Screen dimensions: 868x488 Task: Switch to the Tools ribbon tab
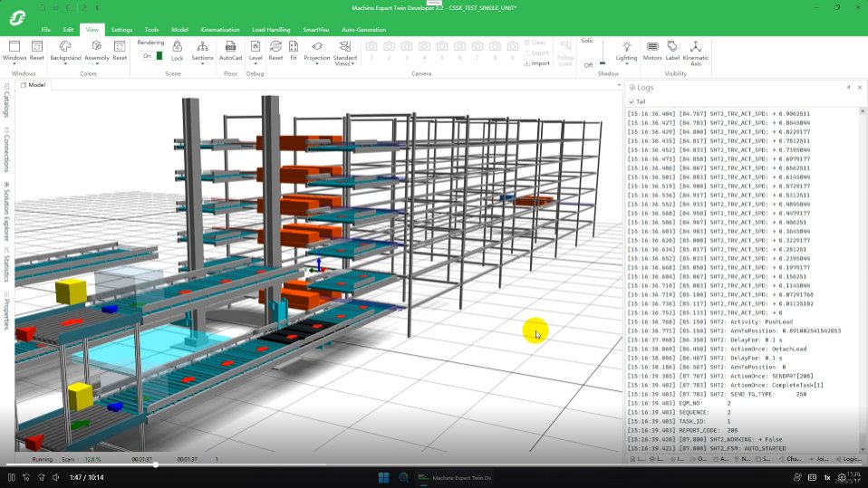(151, 29)
